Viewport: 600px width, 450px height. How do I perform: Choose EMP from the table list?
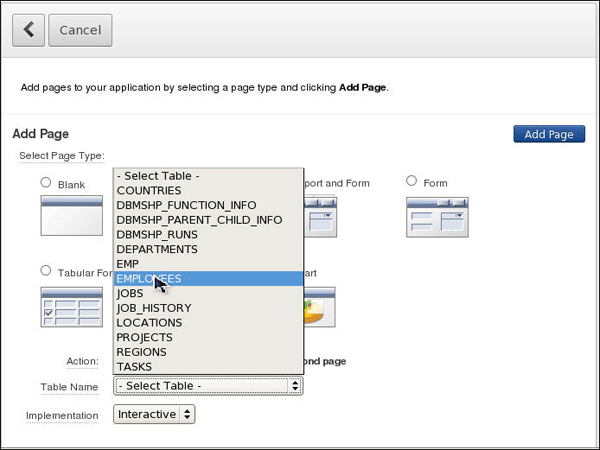209,264
